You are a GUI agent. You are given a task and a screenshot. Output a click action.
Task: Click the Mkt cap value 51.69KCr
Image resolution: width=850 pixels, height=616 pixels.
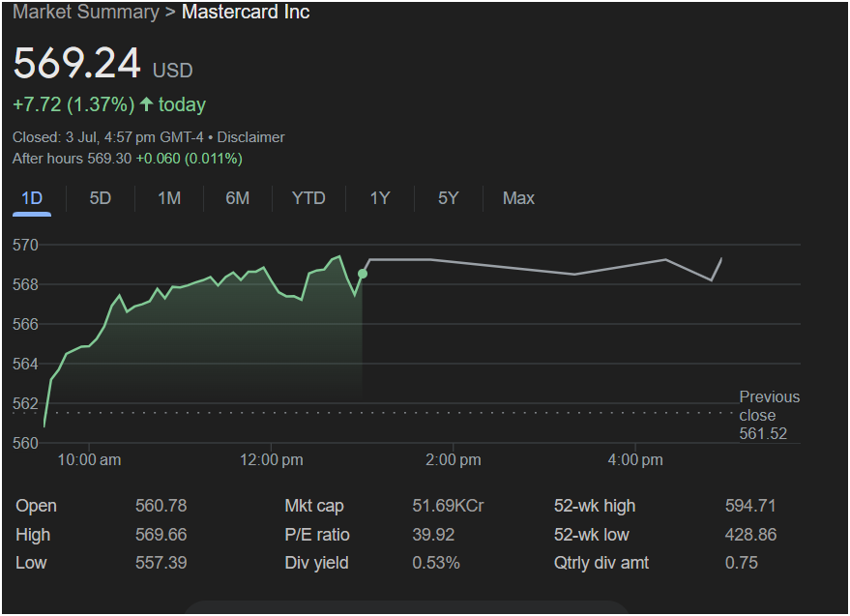(x=448, y=506)
